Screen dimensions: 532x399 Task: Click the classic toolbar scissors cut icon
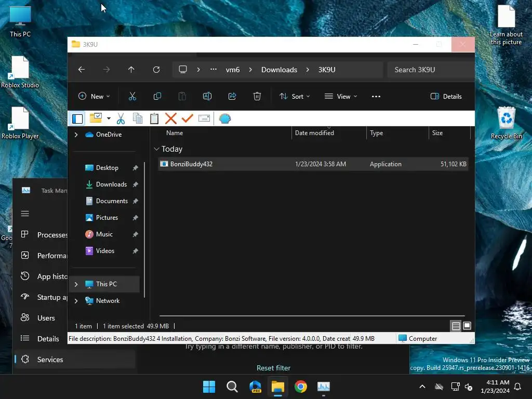121,118
